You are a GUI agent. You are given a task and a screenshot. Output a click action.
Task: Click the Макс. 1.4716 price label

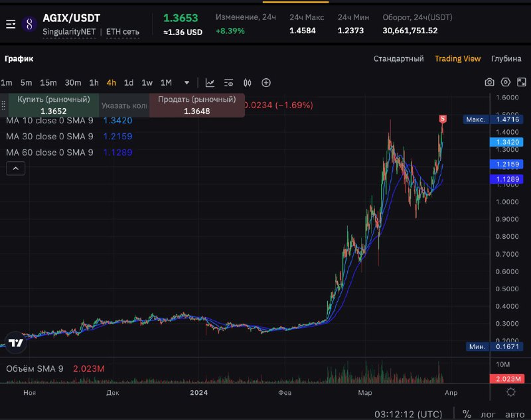(493, 119)
